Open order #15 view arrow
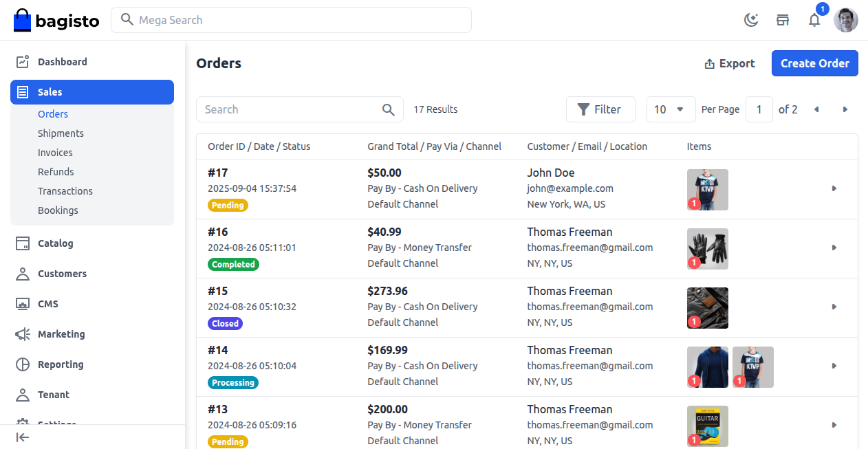The height and width of the screenshot is (449, 868). 834,307
